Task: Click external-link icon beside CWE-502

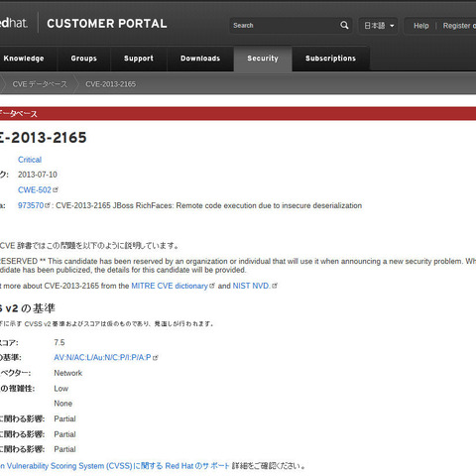Action: [56, 189]
